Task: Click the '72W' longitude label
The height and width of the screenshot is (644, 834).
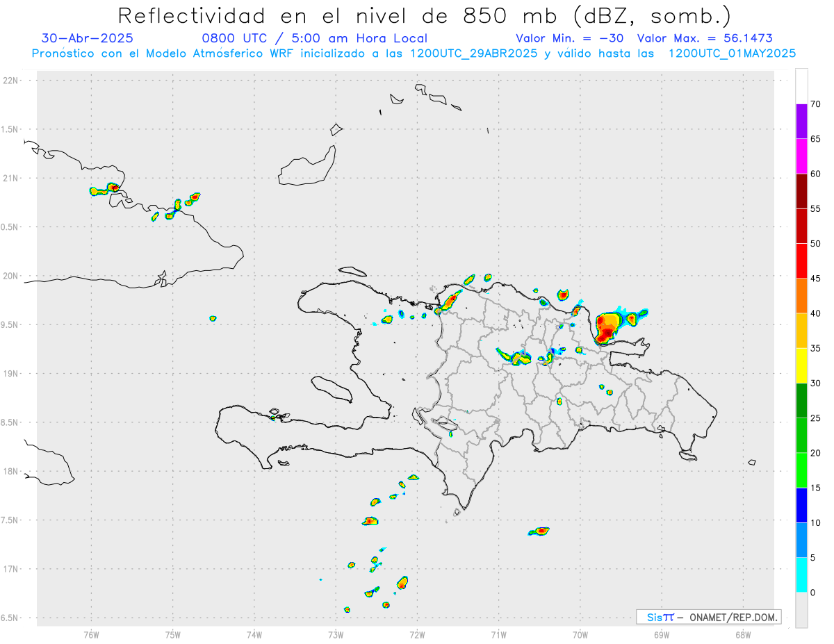Action: [417, 634]
